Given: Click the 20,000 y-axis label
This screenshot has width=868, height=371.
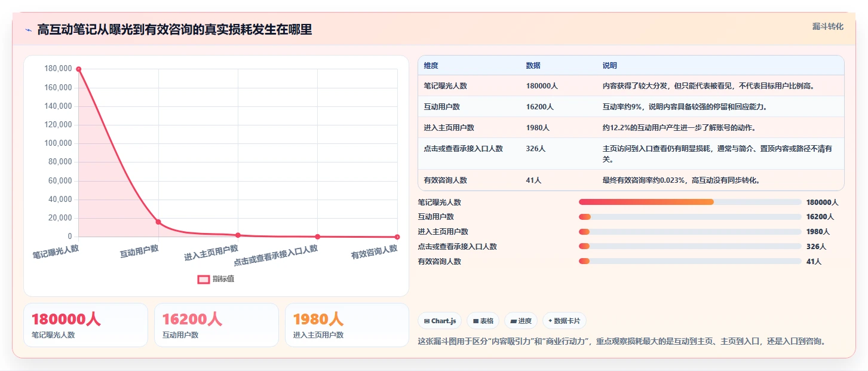Looking at the screenshot, I should coord(60,219).
